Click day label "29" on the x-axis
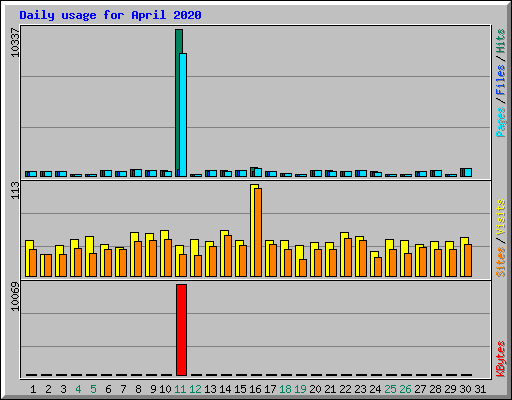The height and width of the screenshot is (400, 512). click(450, 389)
